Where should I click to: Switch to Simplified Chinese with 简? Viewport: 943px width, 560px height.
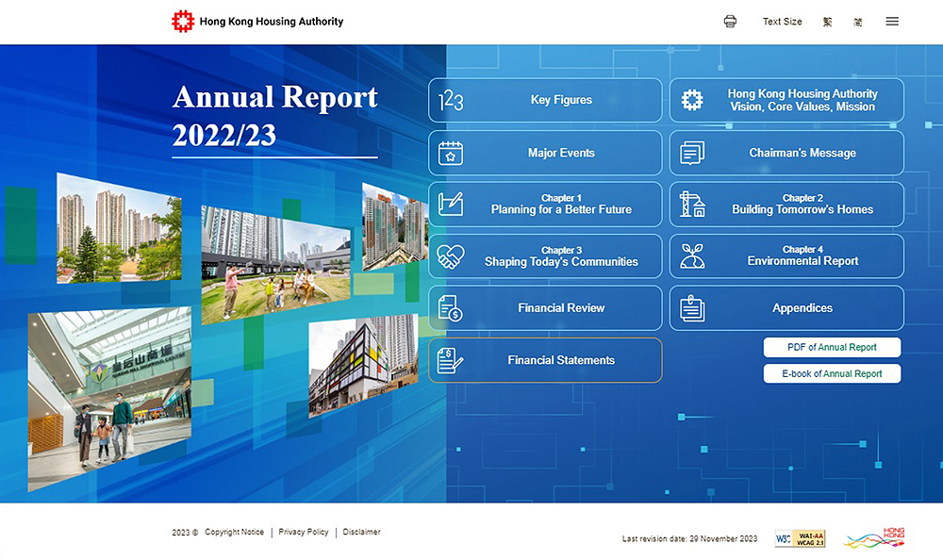coord(858,21)
